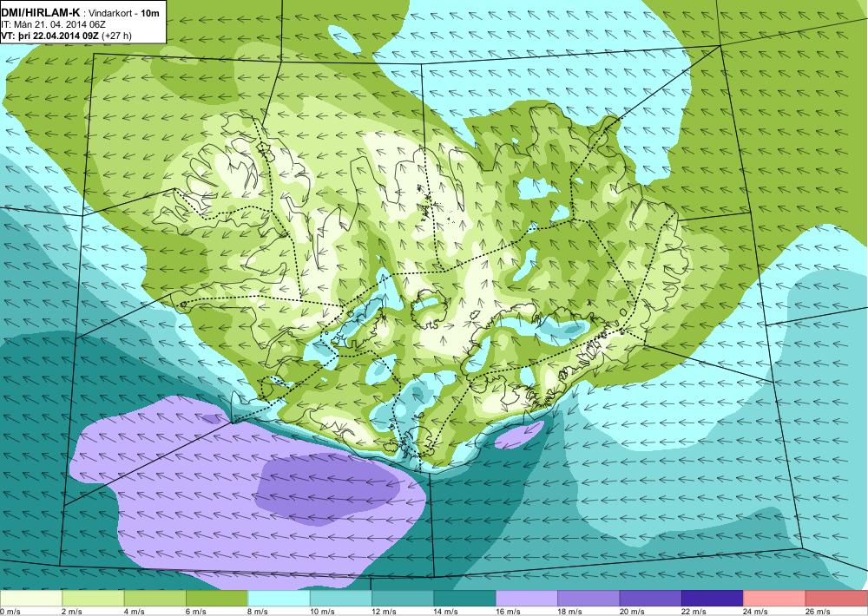The height and width of the screenshot is (616, 868).
Task: Pick the medium green 4–6 m/s legend swatch
Action: click(155, 599)
